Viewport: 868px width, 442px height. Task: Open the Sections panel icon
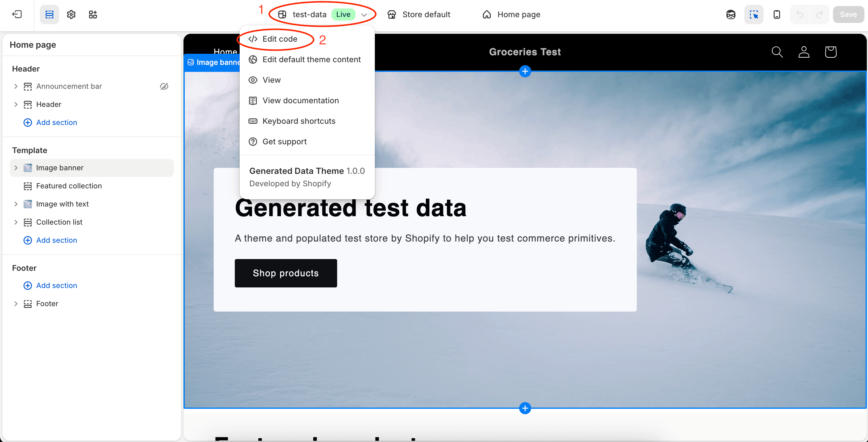pos(49,14)
